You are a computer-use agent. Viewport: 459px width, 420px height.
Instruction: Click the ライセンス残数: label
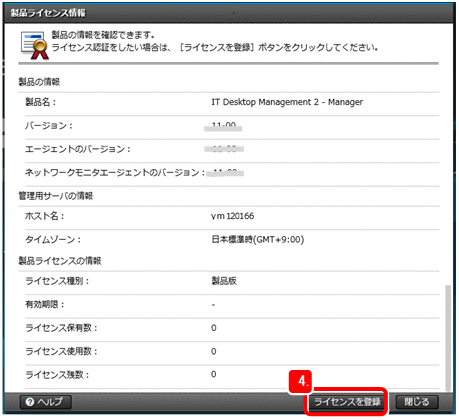(57, 375)
